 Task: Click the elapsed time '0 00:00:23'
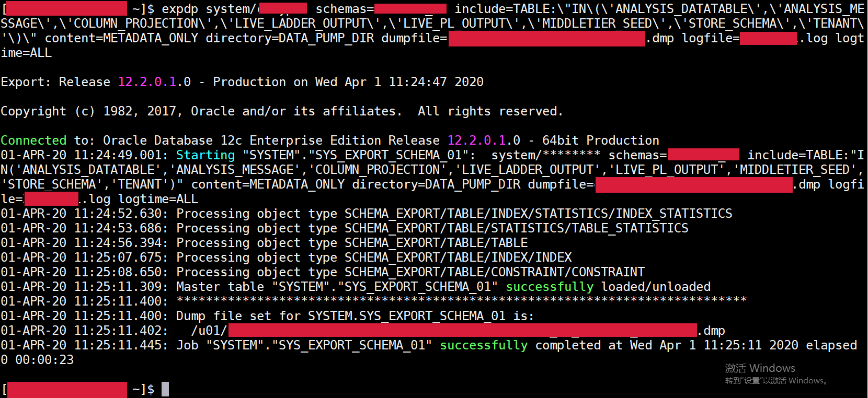pyautogui.click(x=37, y=360)
